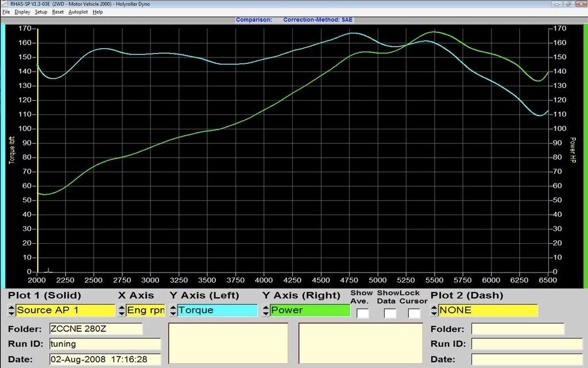Step up the Plot 1 source selector
Screen dimensions: 588x368
[11, 307]
